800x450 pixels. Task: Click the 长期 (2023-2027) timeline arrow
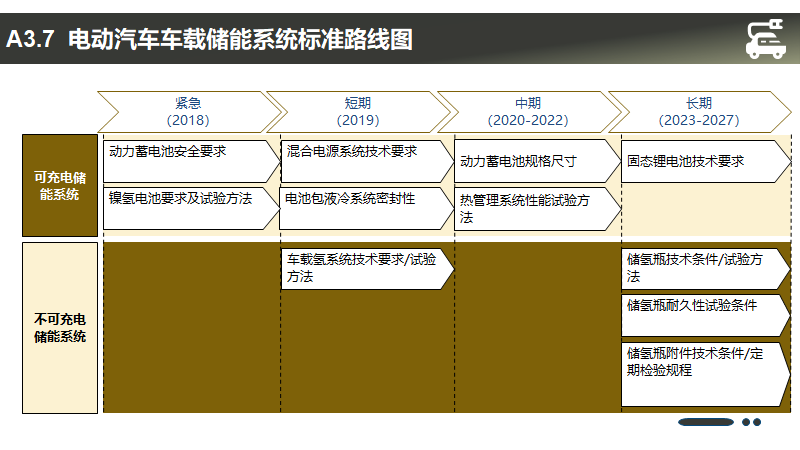(x=700, y=112)
